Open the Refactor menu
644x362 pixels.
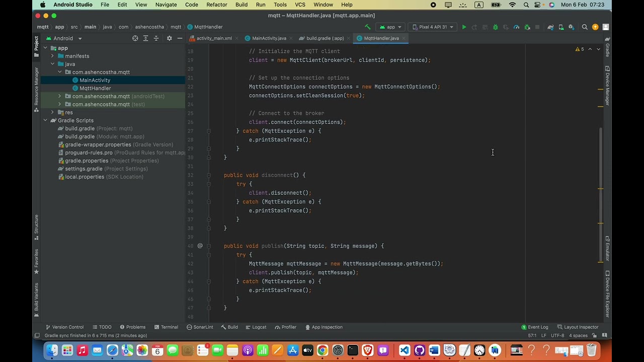(216, 5)
